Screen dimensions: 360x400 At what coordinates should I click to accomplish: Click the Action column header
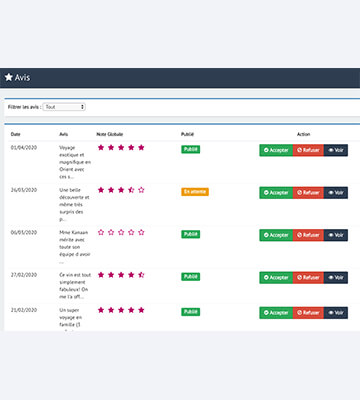(x=303, y=134)
